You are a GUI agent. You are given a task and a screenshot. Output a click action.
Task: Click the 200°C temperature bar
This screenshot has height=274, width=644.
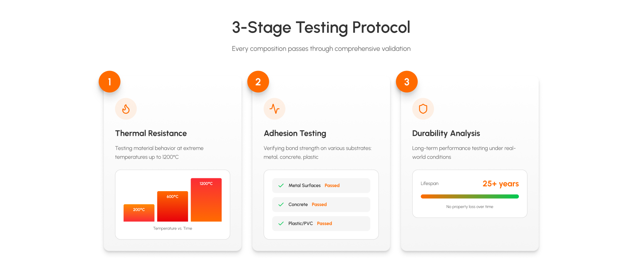pos(139,213)
